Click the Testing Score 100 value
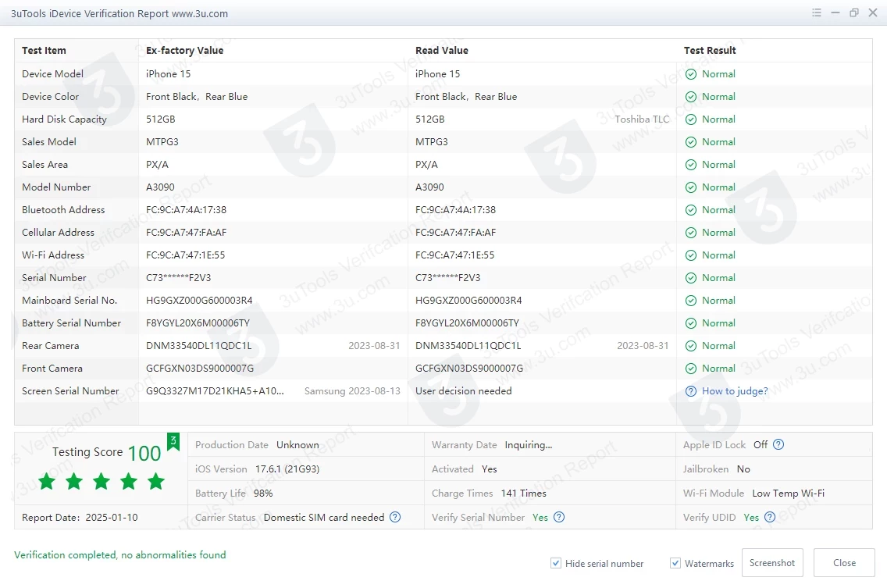The image size is (887, 588). pyautogui.click(x=144, y=454)
